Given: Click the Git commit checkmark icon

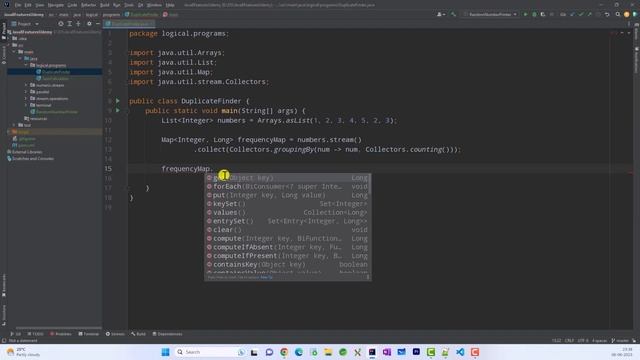Looking at the screenshot, I should point(581,14).
